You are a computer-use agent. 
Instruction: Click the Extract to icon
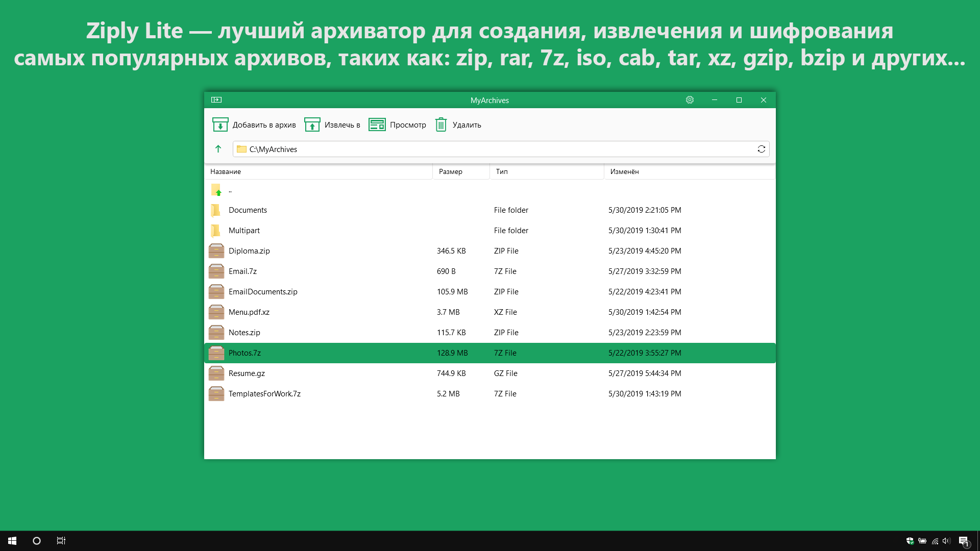point(312,124)
